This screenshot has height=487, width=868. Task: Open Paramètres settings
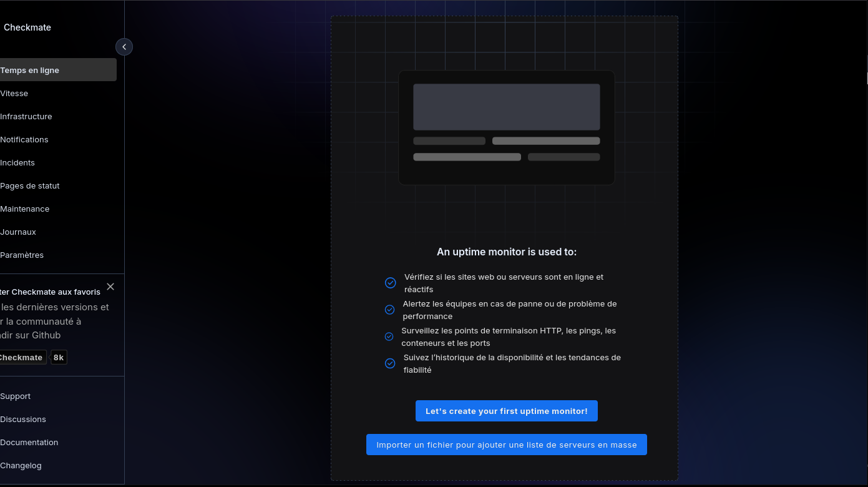[x=22, y=255]
